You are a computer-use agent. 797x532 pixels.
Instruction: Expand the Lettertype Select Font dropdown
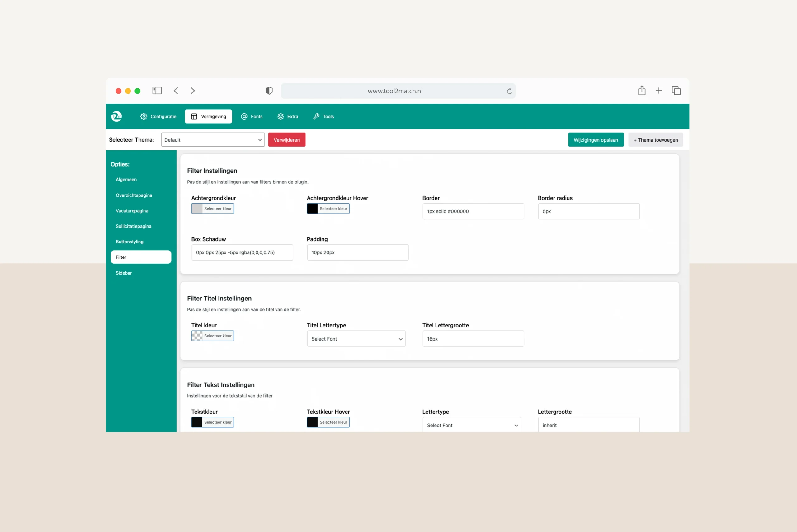[472, 425]
